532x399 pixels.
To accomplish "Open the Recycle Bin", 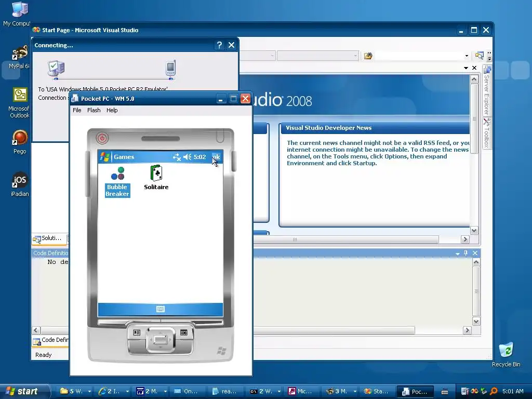I will 506,354.
